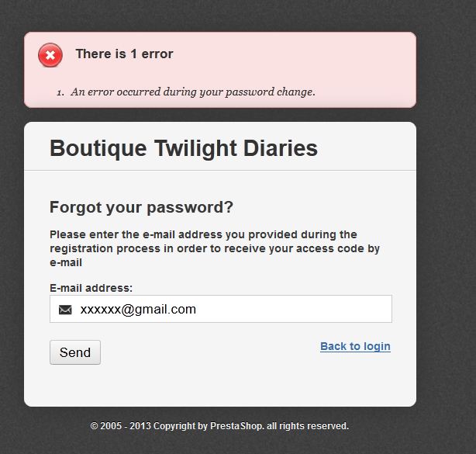Viewport: 476px width, 454px height.
Task: Focus the e-mail address input field
Action: 221,309
